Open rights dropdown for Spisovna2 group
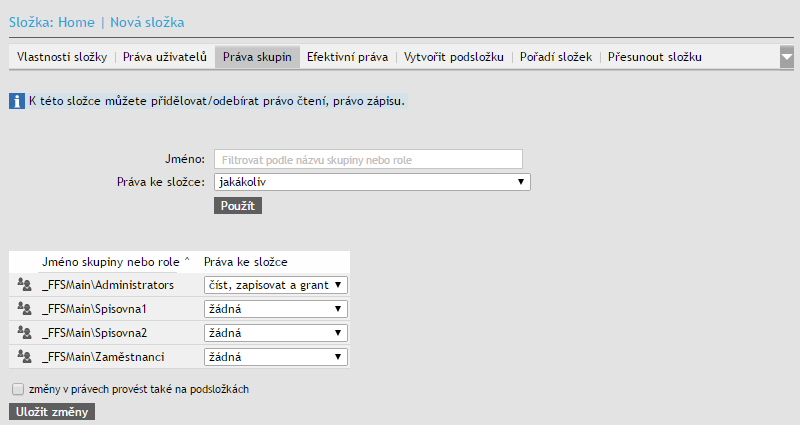 click(x=275, y=332)
